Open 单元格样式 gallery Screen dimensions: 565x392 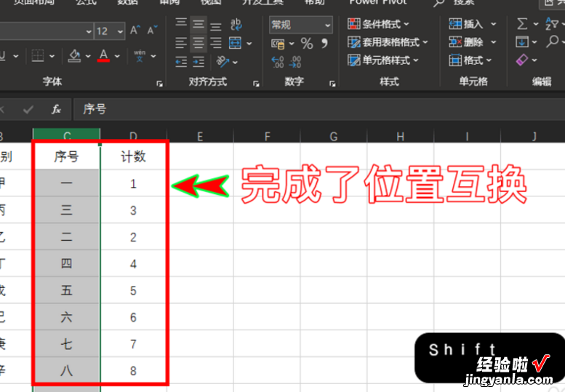click(x=382, y=60)
